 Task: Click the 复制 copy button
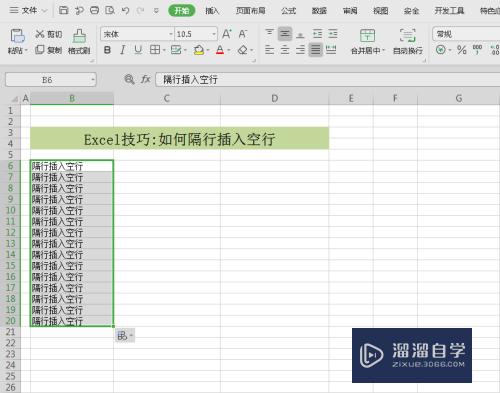[x=49, y=50]
